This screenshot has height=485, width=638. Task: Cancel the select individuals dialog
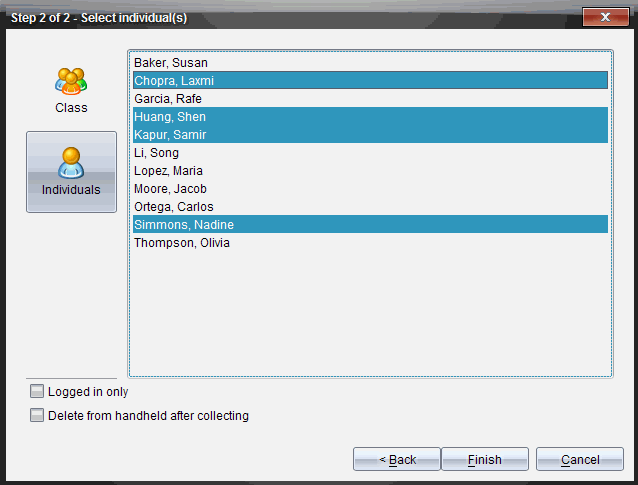[580, 459]
